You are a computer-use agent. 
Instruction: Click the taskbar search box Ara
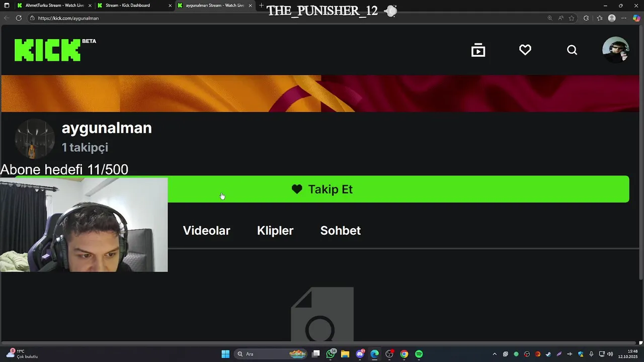click(271, 354)
